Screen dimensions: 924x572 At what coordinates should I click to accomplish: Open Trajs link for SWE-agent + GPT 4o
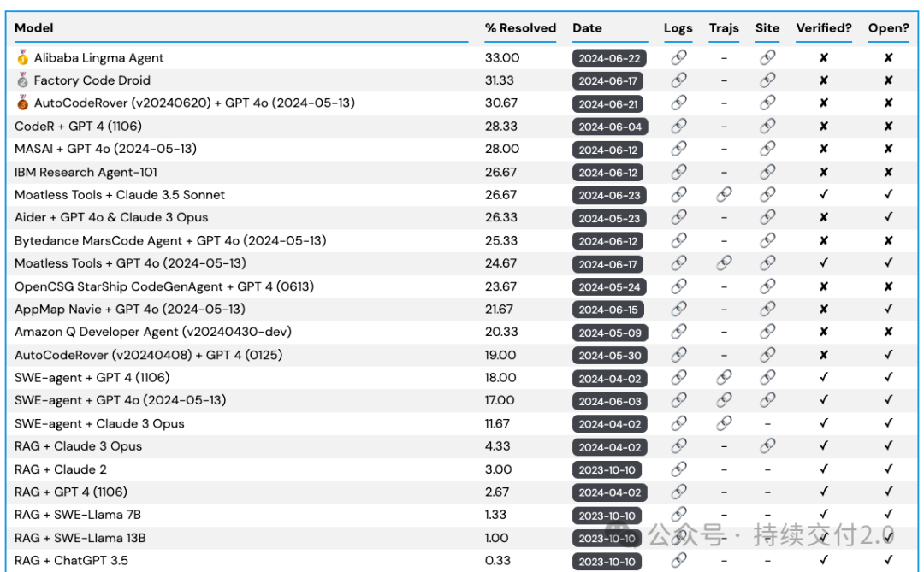[725, 400]
